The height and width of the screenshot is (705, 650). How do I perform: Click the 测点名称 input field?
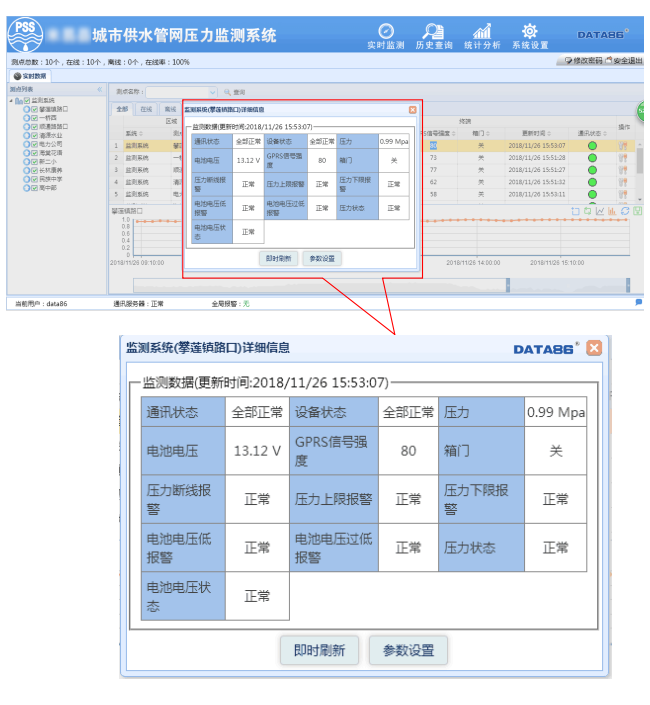pyautogui.click(x=178, y=92)
